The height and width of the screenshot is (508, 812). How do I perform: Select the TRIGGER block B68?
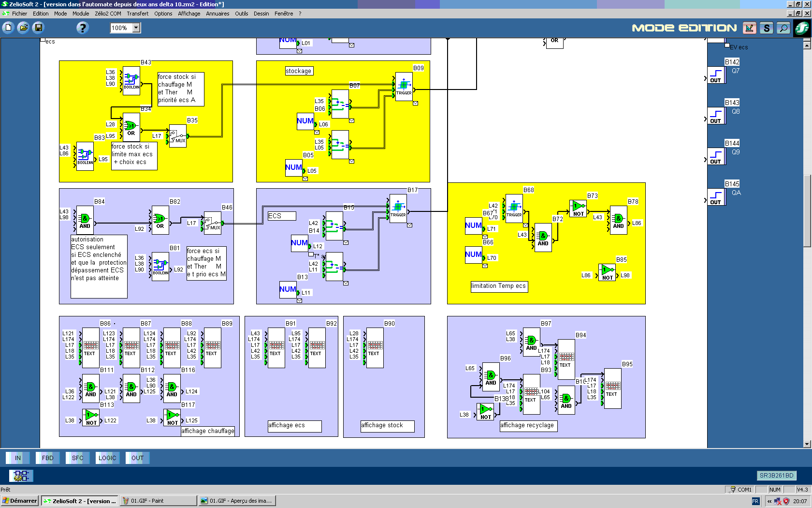514,209
